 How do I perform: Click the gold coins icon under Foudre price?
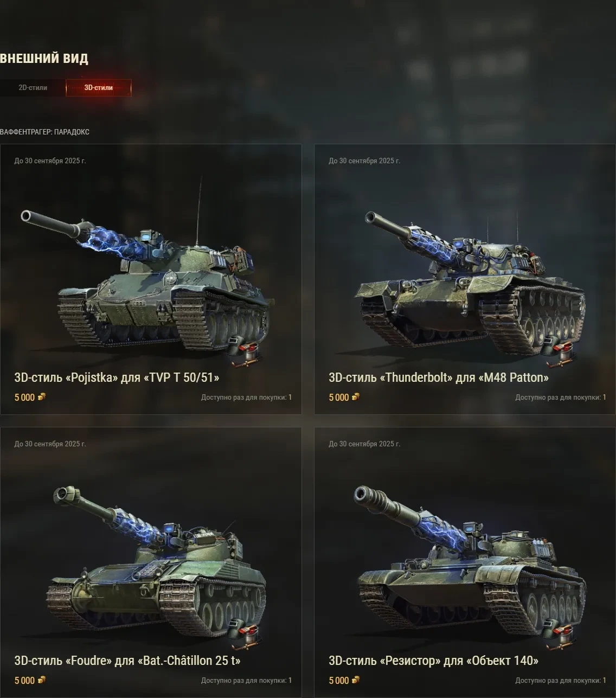point(42,680)
